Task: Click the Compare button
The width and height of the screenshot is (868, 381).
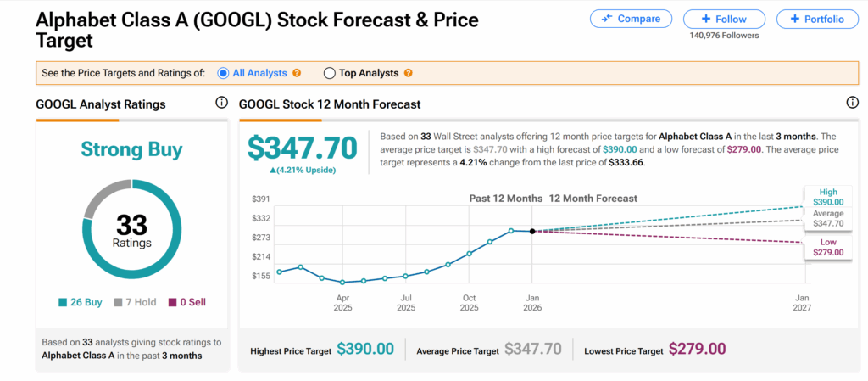Action: click(x=630, y=19)
